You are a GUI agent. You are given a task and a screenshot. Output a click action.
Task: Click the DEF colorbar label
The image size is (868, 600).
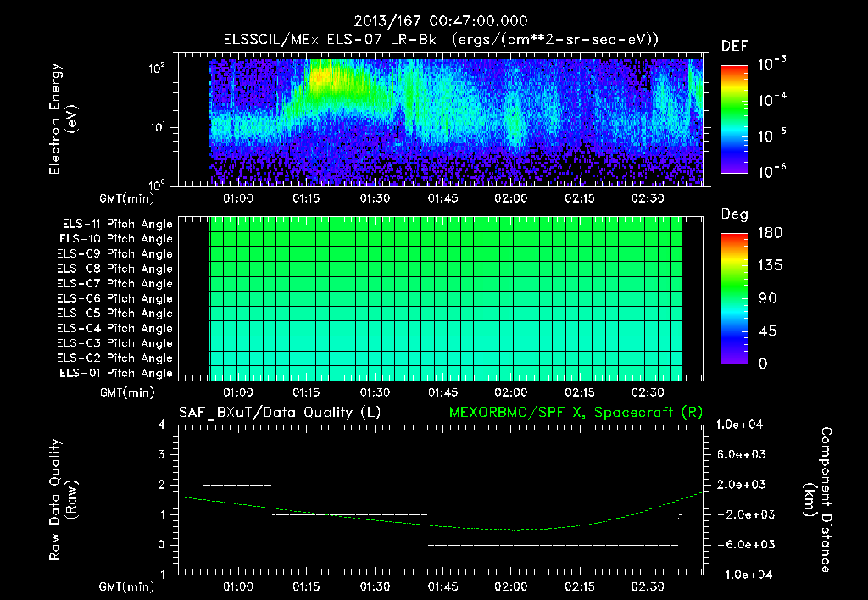coord(734,47)
